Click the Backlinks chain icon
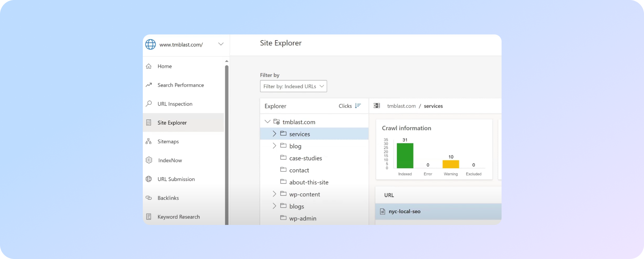 tap(149, 198)
